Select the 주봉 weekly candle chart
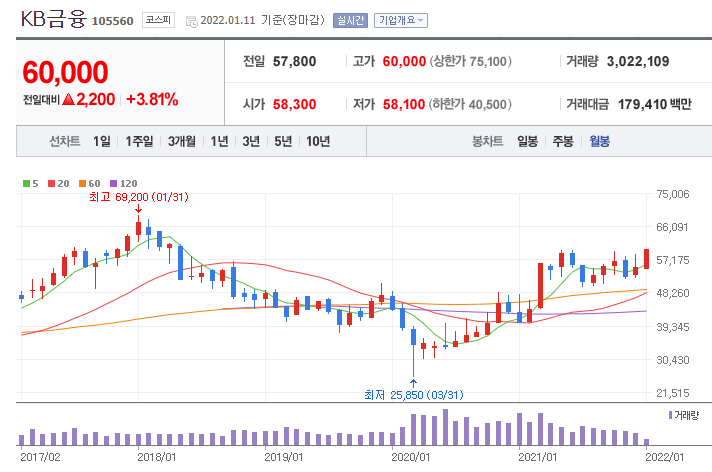The height and width of the screenshot is (472, 712). (x=563, y=141)
